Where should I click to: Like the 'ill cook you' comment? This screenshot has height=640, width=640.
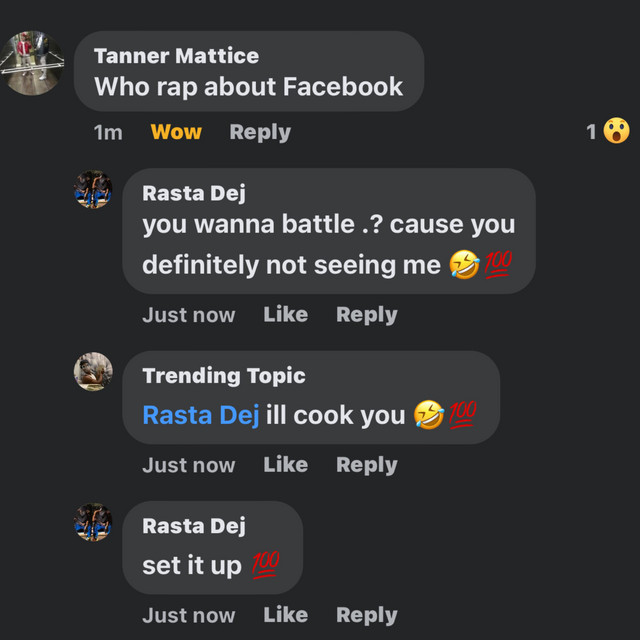(285, 465)
